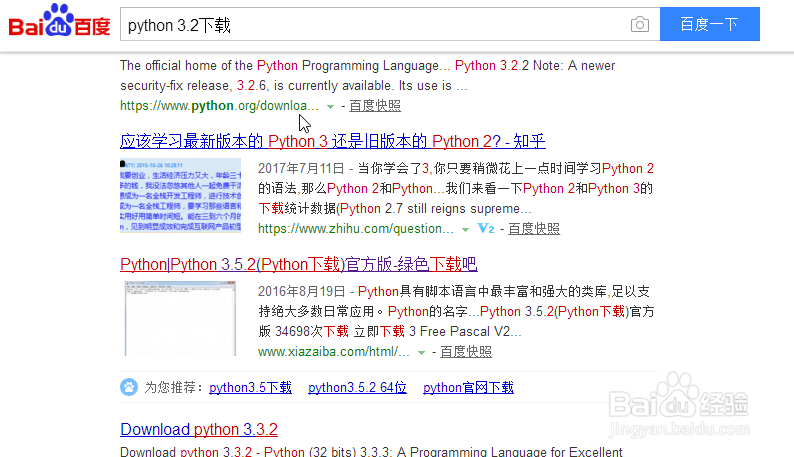Open 百度快照 for Zhihu result

pyautogui.click(x=534, y=228)
